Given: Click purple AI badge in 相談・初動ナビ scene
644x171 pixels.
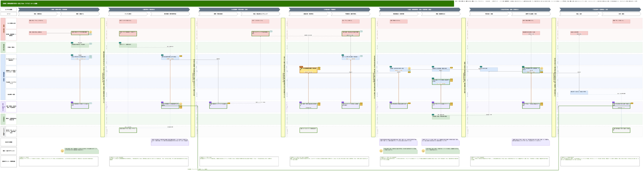Looking at the screenshot, I should (x=72, y=102).
